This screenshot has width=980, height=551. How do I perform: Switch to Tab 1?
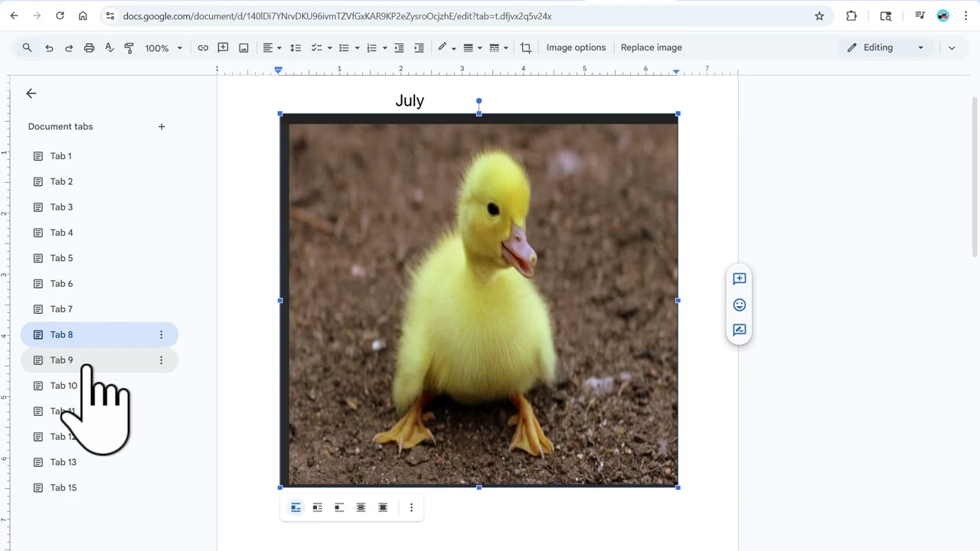pyautogui.click(x=100, y=156)
